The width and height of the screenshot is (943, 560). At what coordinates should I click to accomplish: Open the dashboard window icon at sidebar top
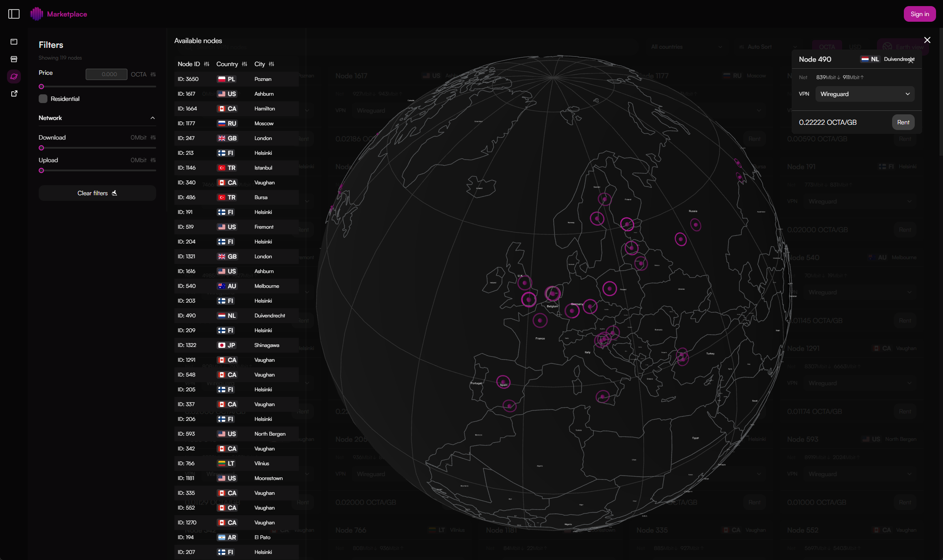pyautogui.click(x=14, y=42)
